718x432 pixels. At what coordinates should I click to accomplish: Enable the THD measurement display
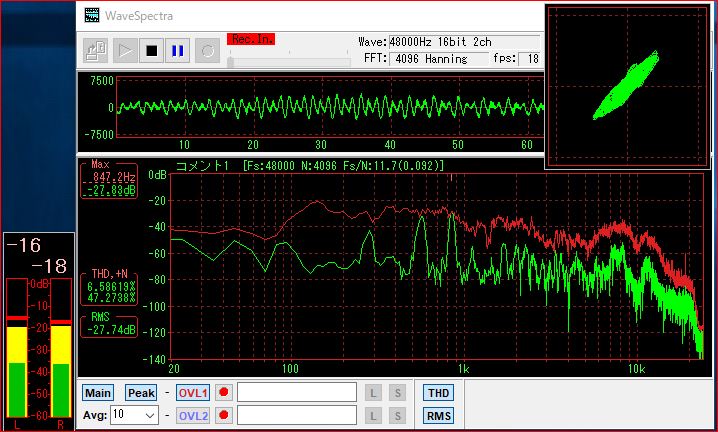pyautogui.click(x=437, y=393)
